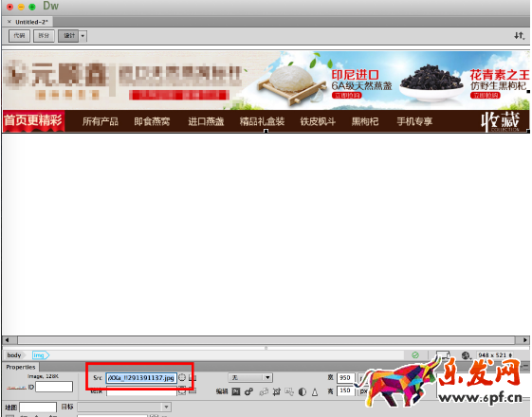
Task: Select the crop image tool
Action: click(277, 392)
